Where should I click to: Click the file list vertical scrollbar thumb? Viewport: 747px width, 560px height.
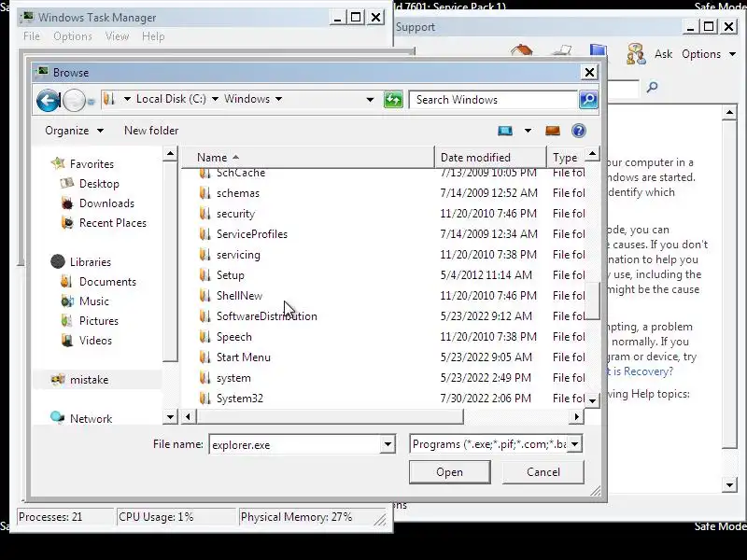(592, 301)
